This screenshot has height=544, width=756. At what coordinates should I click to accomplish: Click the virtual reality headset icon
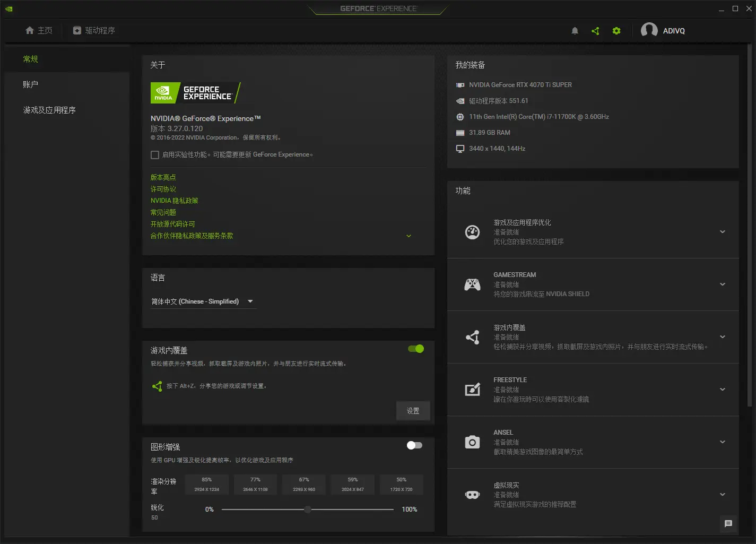click(472, 495)
